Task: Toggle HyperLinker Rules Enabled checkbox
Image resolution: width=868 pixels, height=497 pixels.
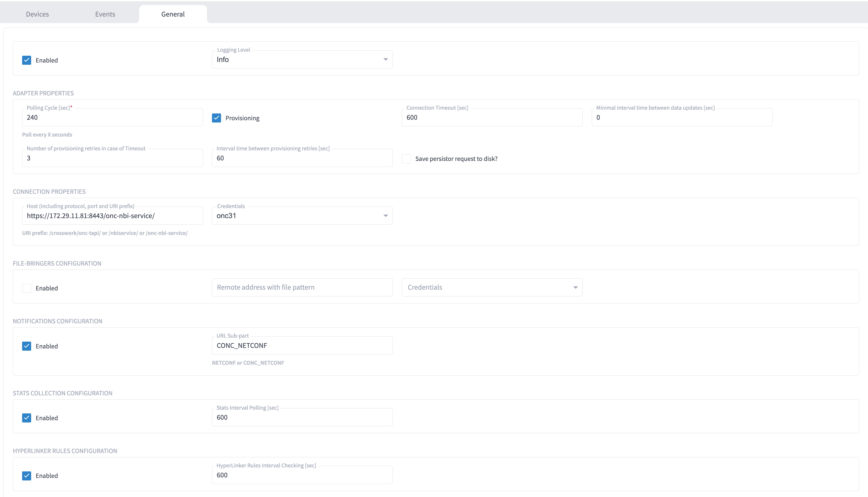Action: [x=27, y=475]
